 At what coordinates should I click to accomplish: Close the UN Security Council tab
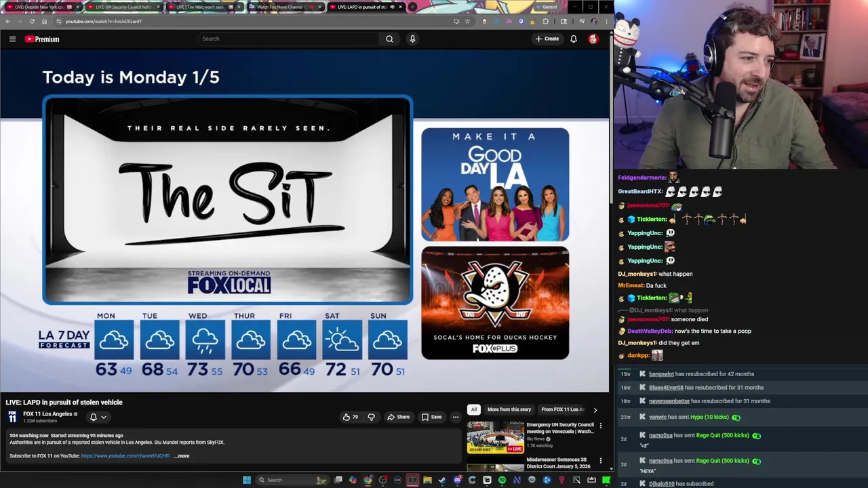coord(158,7)
